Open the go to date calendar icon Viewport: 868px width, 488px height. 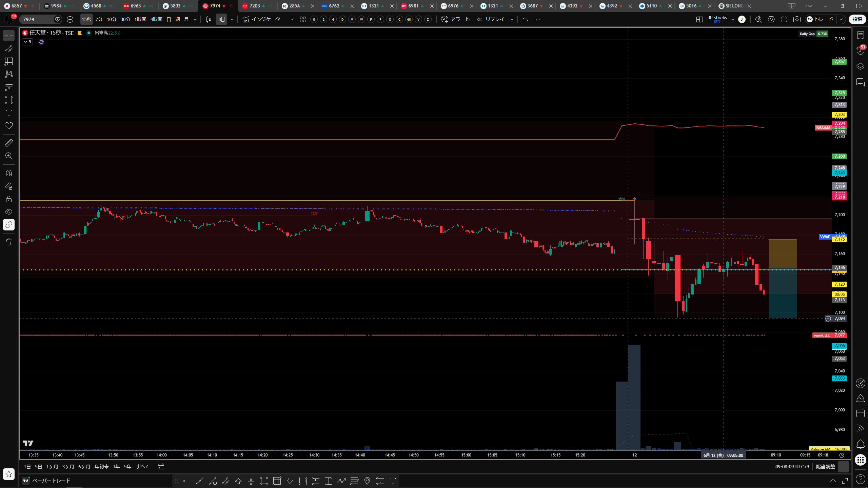[x=161, y=467]
